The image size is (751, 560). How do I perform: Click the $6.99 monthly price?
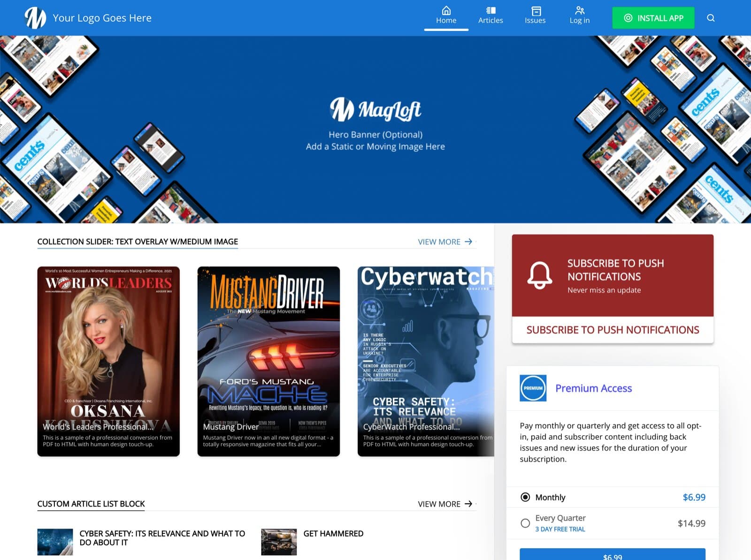[694, 497]
